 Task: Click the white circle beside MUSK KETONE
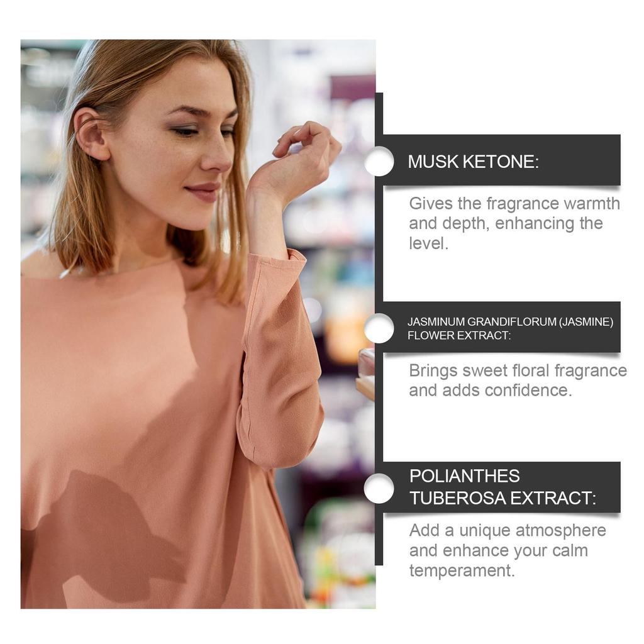379,161
